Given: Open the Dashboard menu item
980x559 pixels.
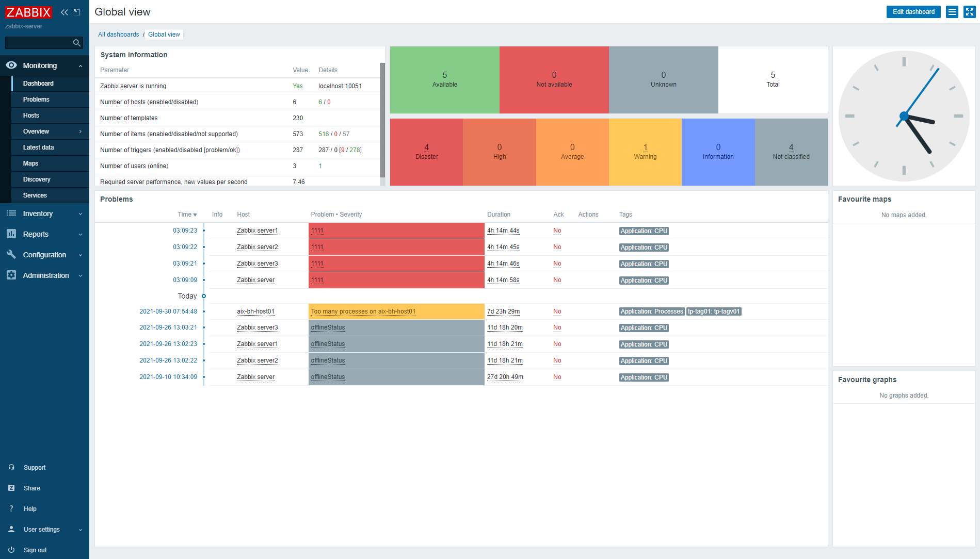Looking at the screenshot, I should (x=50, y=84).
